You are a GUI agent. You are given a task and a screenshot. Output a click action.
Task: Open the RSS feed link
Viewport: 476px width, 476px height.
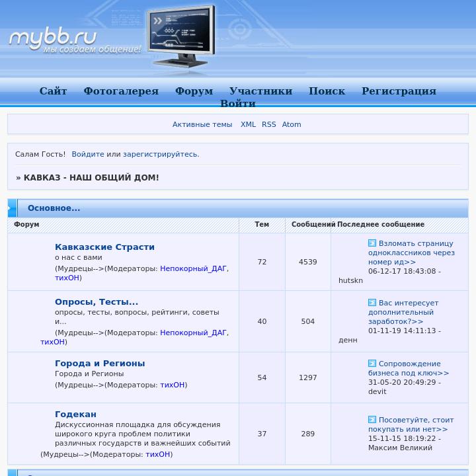(269, 124)
